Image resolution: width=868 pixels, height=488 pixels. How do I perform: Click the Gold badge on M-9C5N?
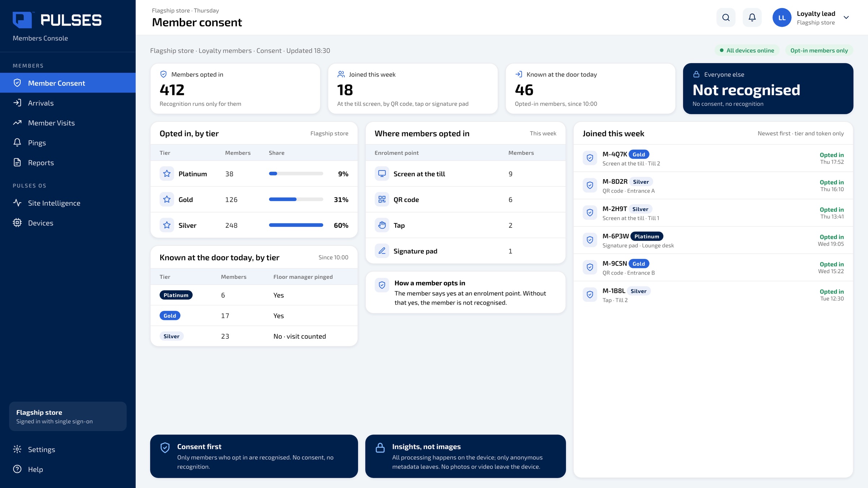pos(639,264)
